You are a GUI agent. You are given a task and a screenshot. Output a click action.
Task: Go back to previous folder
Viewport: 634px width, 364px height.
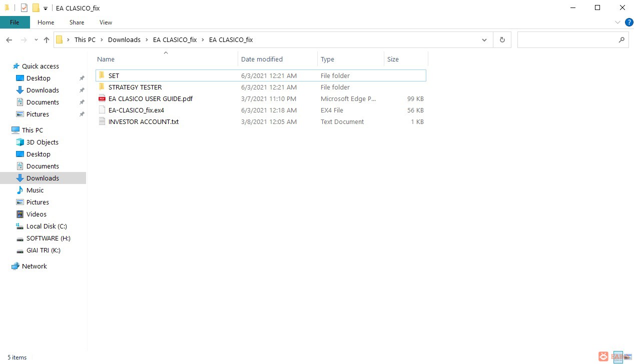[x=9, y=40]
